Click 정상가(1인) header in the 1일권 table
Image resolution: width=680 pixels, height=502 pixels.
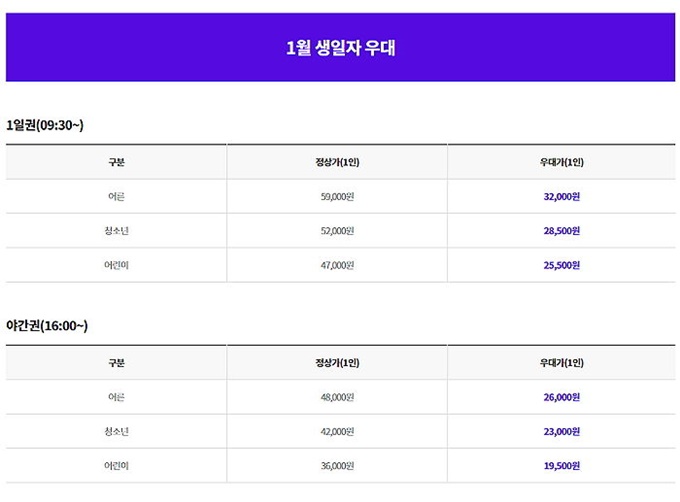click(x=337, y=162)
